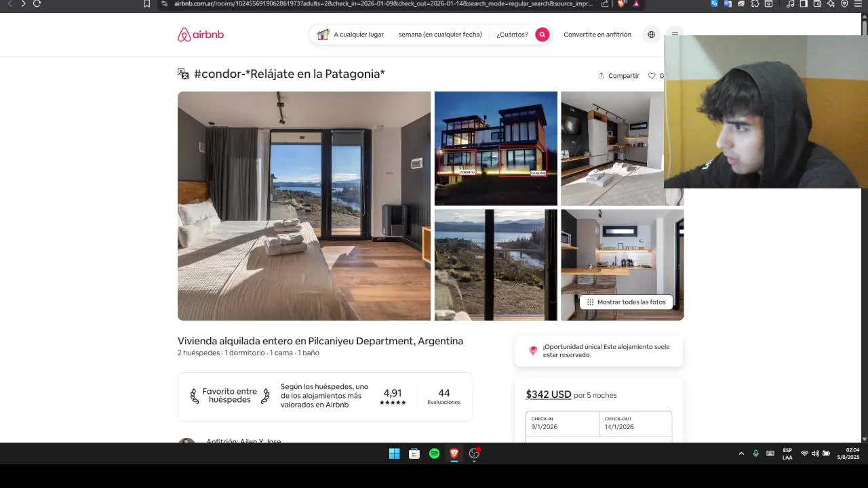Click 'Convertite en anfitrión' link

click(597, 35)
